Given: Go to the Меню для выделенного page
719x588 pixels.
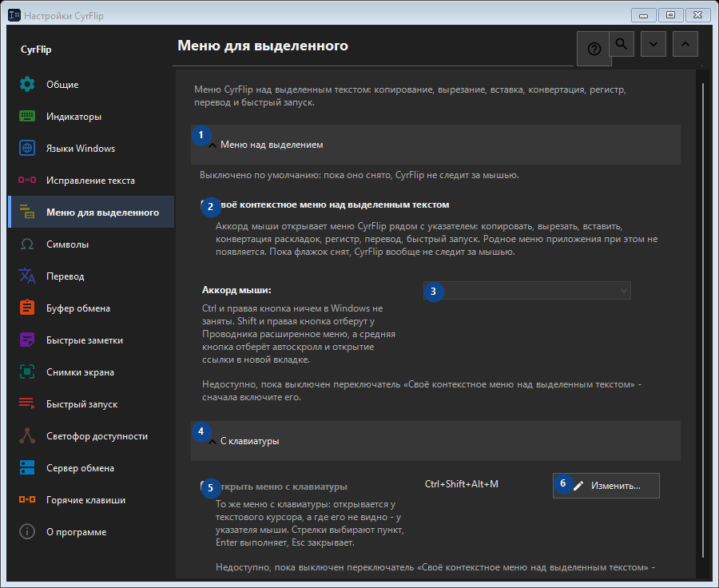Looking at the screenshot, I should coord(91,212).
